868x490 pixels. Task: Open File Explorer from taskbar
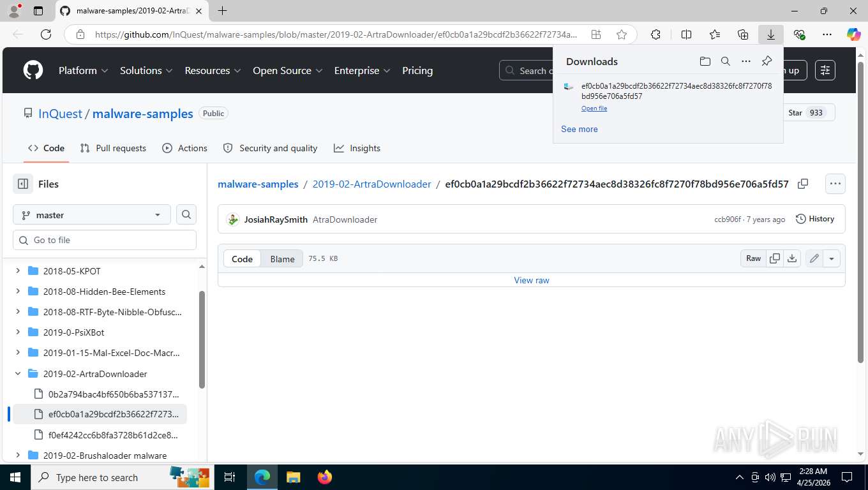coord(293,477)
